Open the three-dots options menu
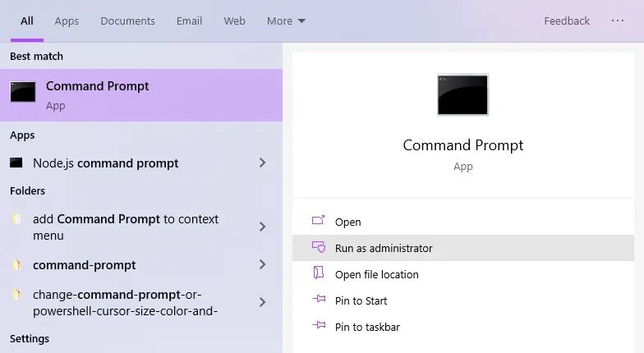The height and width of the screenshot is (353, 644). click(x=618, y=21)
